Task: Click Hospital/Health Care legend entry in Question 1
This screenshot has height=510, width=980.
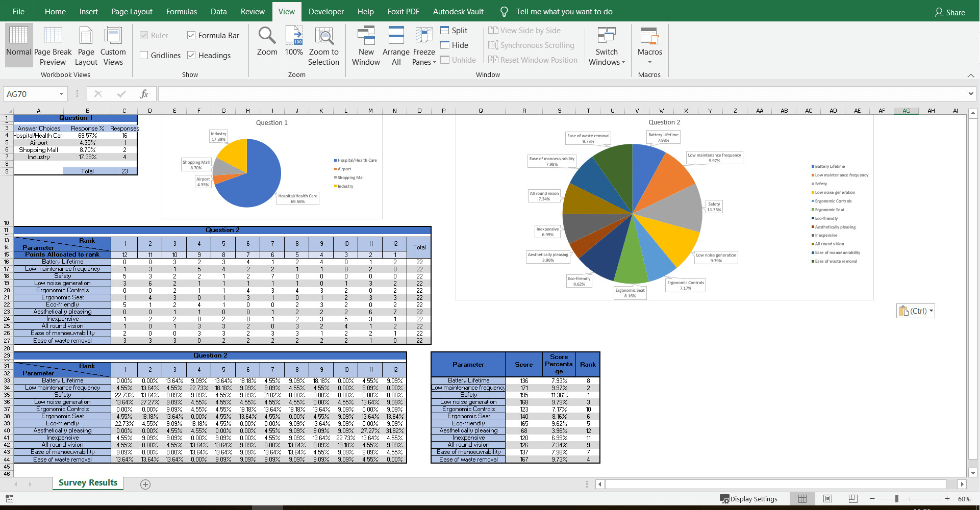Action: pos(356,160)
